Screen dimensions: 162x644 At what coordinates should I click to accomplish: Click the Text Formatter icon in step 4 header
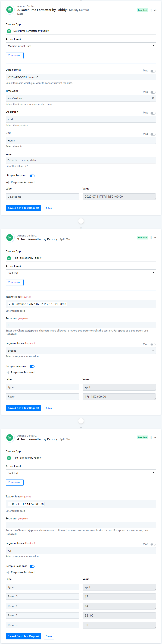[x=10, y=437]
